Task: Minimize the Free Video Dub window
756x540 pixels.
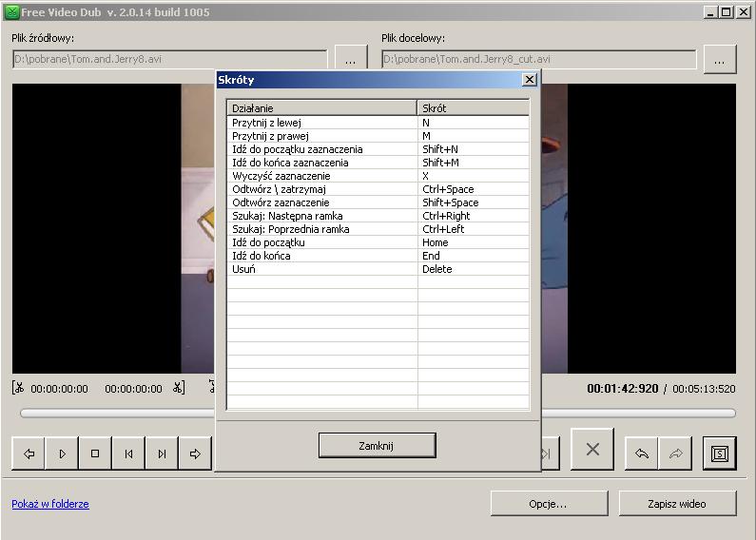Action: pos(710,12)
